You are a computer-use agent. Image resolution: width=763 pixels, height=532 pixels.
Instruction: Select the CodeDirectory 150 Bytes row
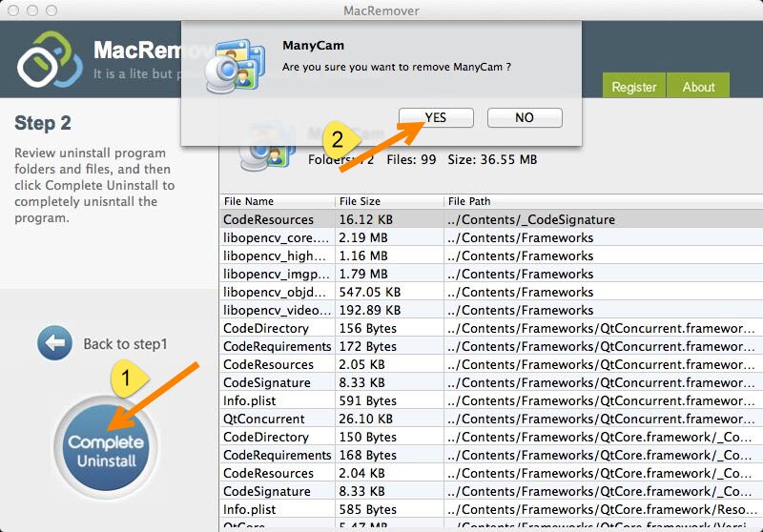[x=491, y=437]
